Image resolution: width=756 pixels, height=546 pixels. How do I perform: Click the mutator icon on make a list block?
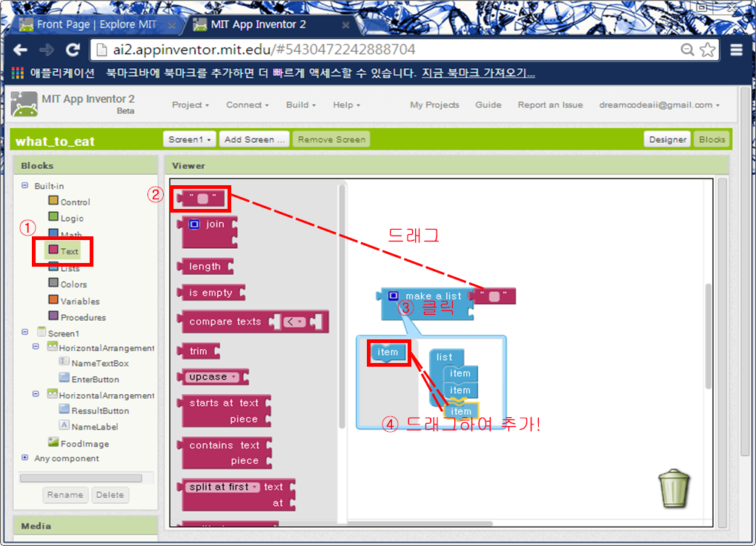click(394, 296)
